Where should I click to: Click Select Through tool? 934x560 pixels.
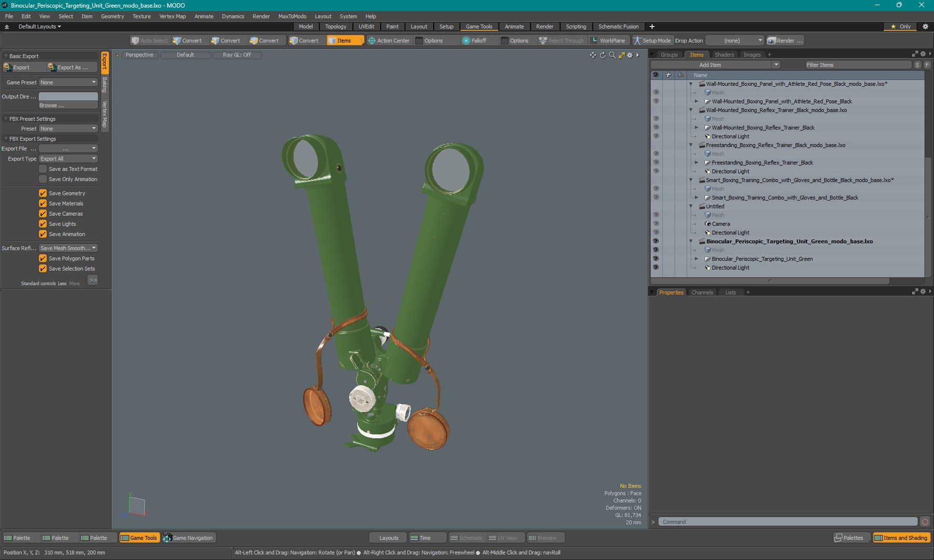[x=561, y=40]
